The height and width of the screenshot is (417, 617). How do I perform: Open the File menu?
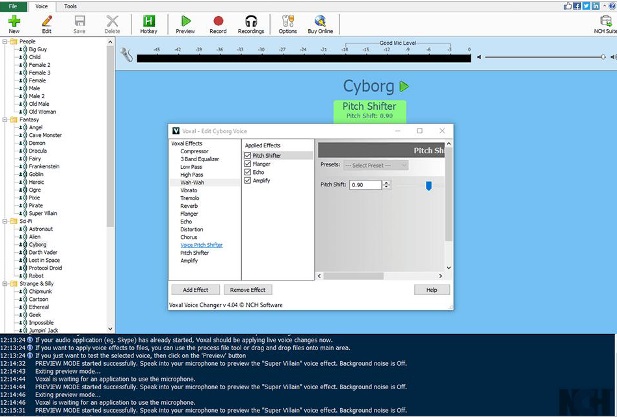click(13, 6)
